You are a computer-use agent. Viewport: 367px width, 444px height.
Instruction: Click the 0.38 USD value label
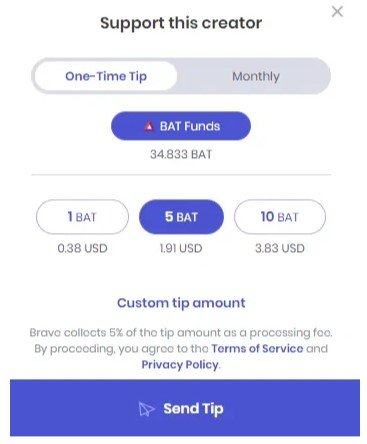(82, 248)
